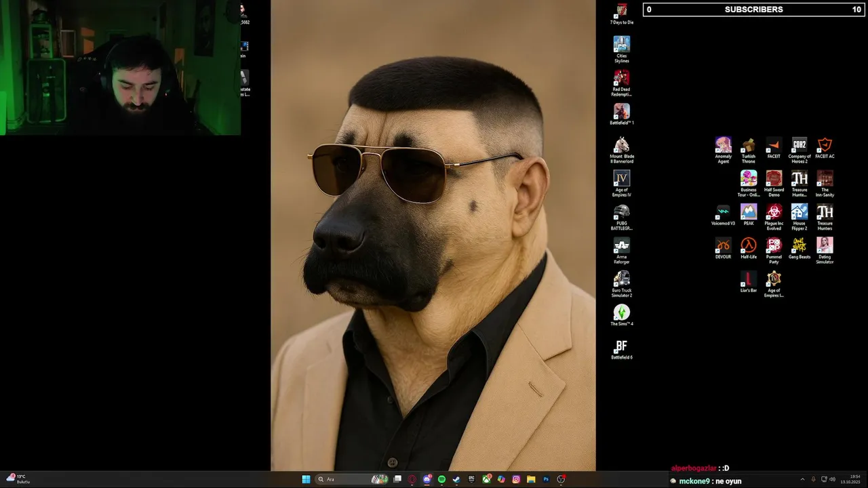Screen dimensions: 868x488
Task: Open Opera GX browser from taskbar
Action: coord(412,479)
